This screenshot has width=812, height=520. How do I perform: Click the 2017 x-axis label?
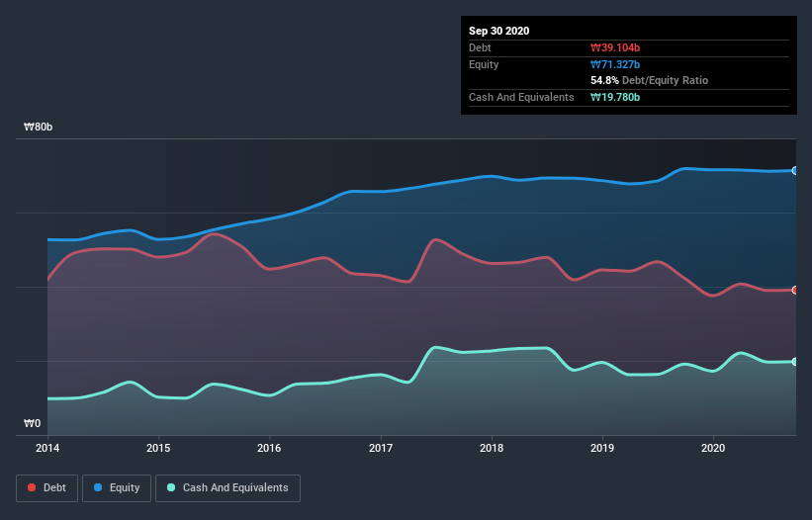381,448
